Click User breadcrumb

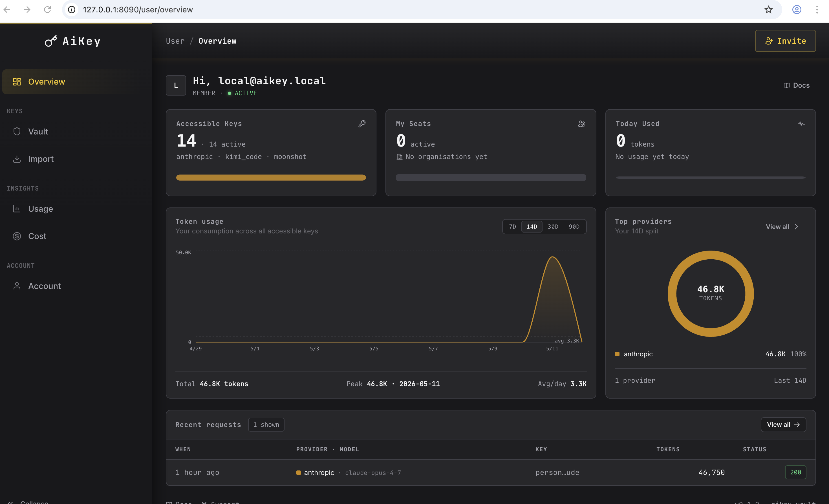175,41
